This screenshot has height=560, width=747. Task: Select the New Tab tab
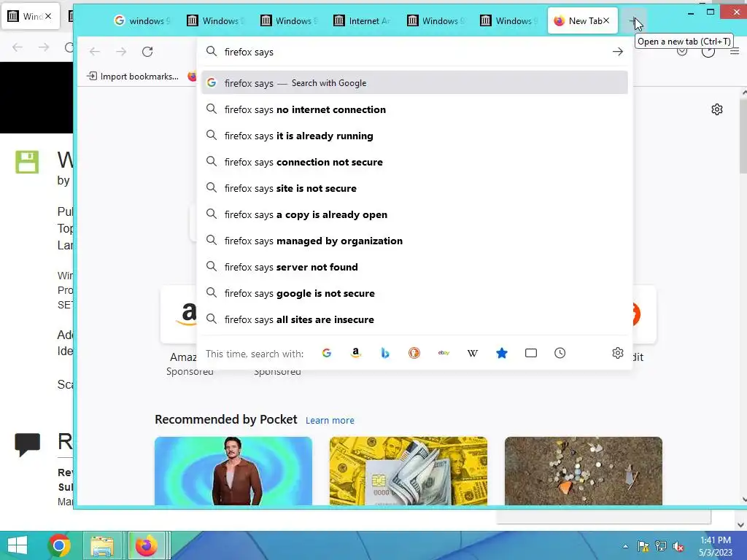[x=582, y=21]
